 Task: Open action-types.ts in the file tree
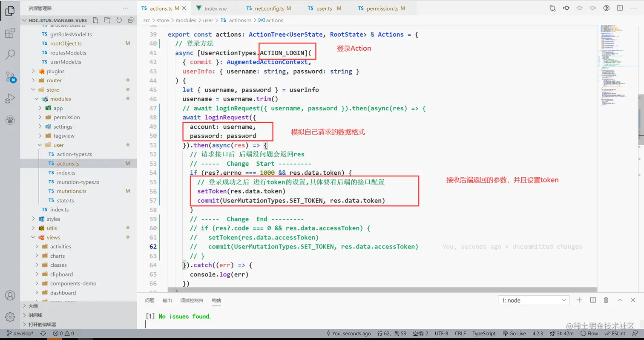pyautogui.click(x=75, y=154)
